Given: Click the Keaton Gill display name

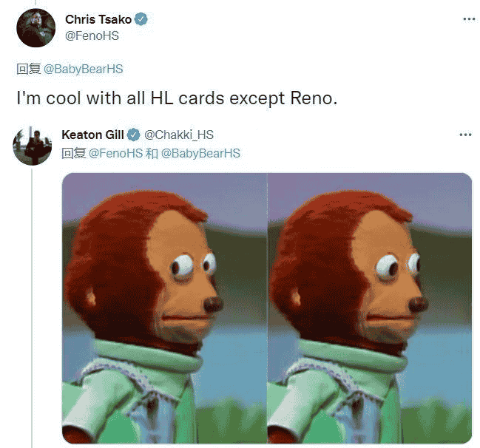Looking at the screenshot, I should click(x=92, y=135).
